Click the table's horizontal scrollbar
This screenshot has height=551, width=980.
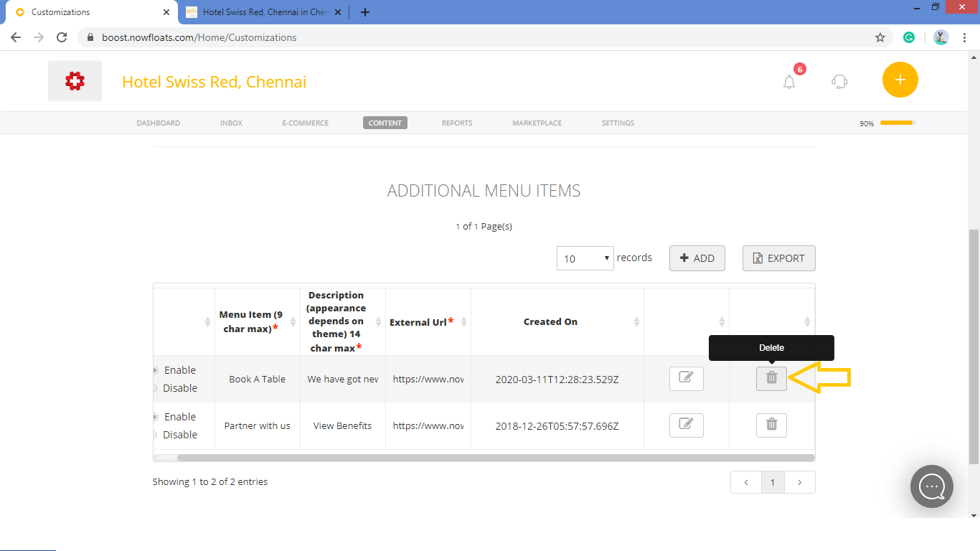(x=496, y=457)
